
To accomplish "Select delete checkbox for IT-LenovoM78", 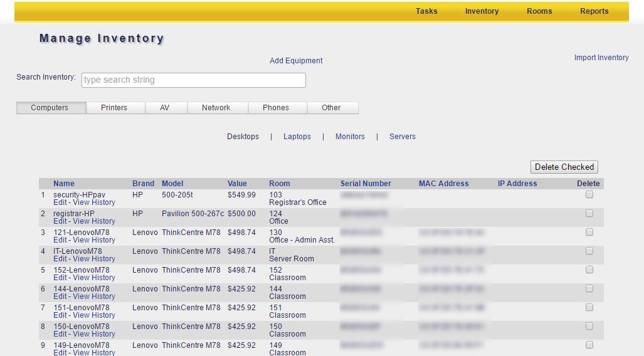I will pyautogui.click(x=589, y=251).
